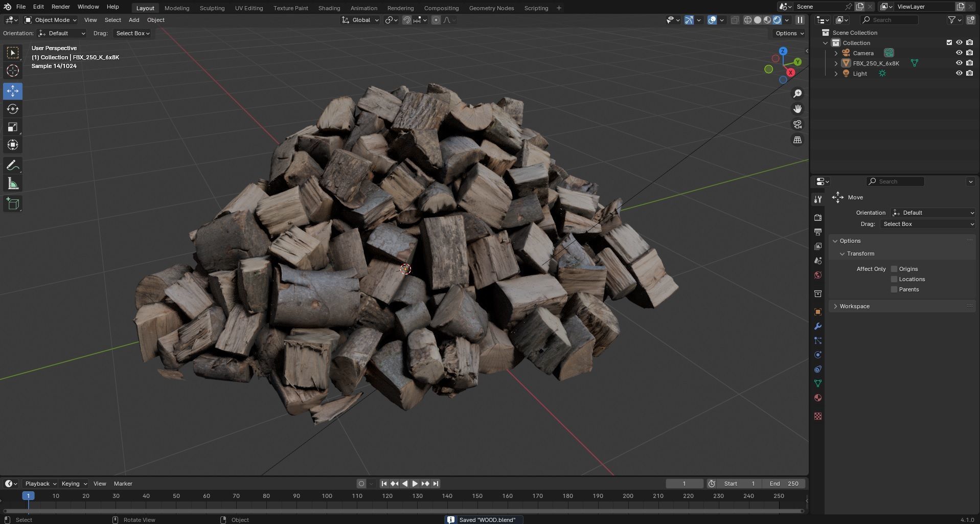
Task: Click the timeline horizontal scrollbar
Action: tap(404, 511)
